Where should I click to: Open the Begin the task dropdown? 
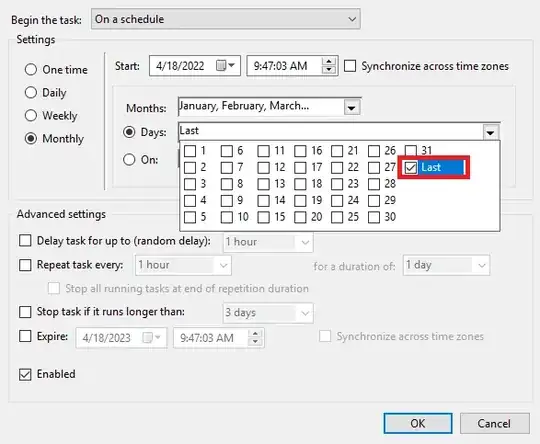[x=226, y=19]
